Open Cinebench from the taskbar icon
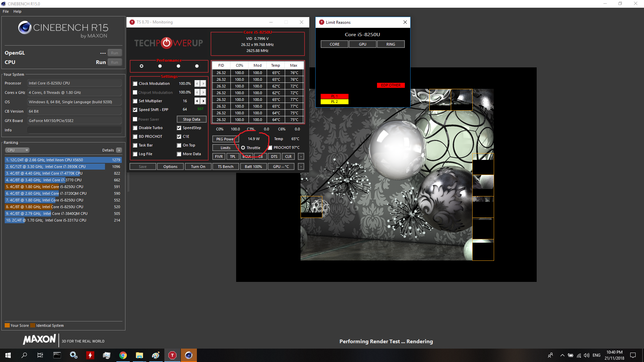 click(x=189, y=355)
